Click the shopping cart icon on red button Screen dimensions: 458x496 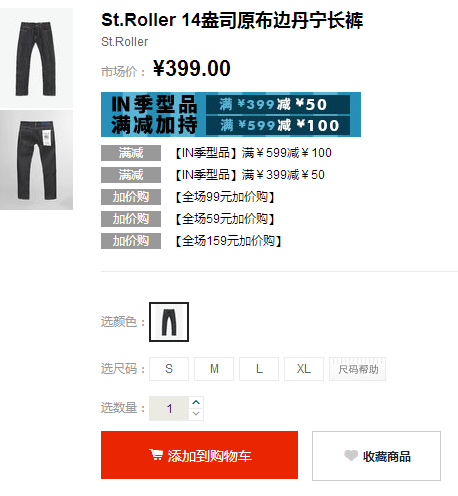tap(156, 454)
